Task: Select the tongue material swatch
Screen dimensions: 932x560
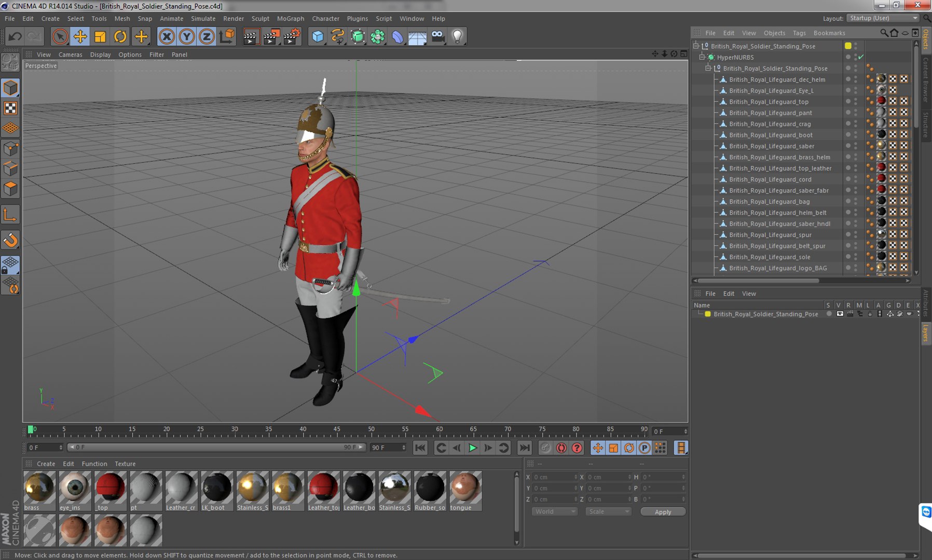Action: click(465, 491)
